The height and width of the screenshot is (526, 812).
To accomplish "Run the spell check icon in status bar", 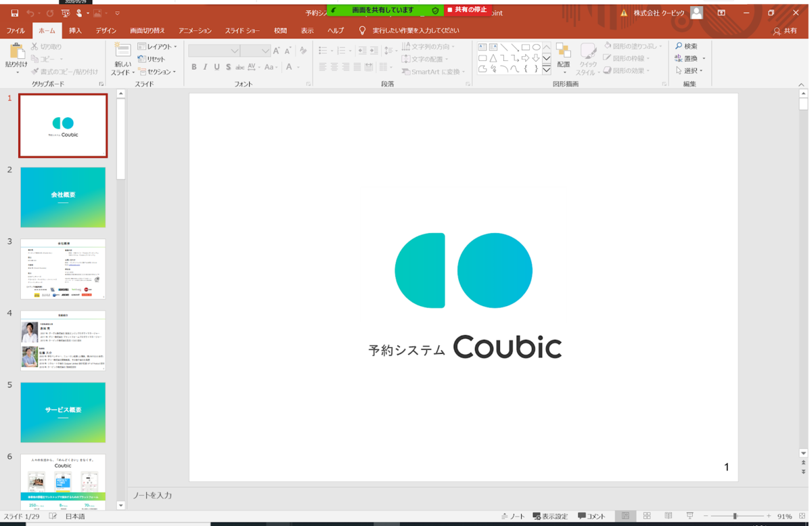I will pyautogui.click(x=53, y=516).
